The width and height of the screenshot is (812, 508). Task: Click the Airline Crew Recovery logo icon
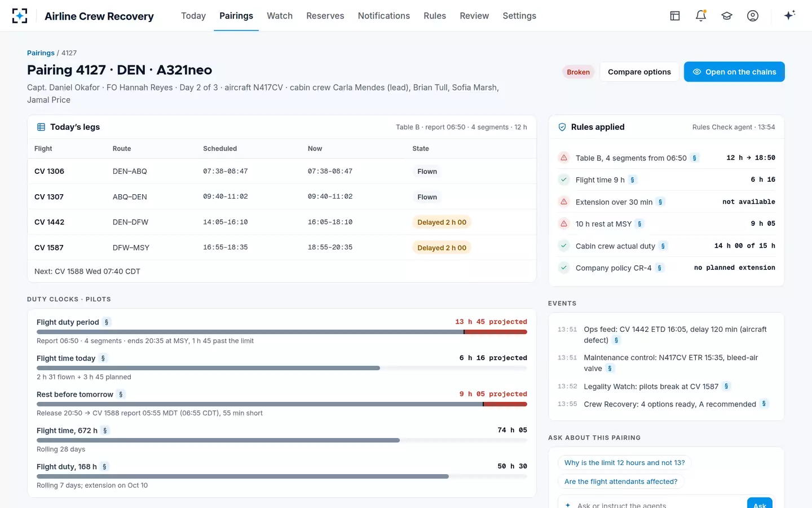20,16
